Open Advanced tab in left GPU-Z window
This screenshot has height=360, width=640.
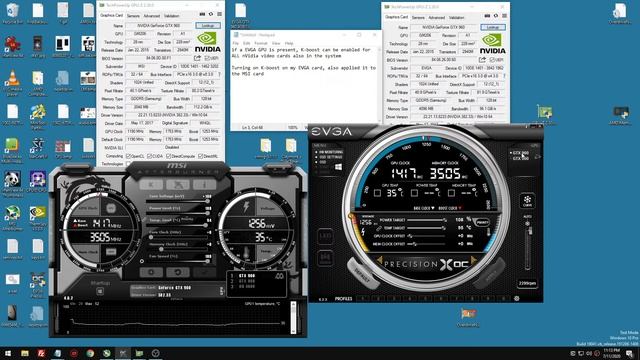(151, 16)
